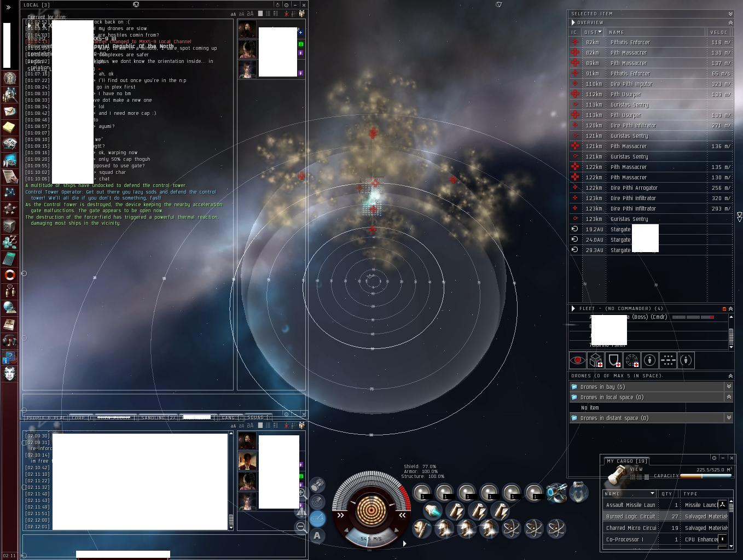Set medium font size in Local chat
Viewport: 743px width, 560px height.
point(241,14)
